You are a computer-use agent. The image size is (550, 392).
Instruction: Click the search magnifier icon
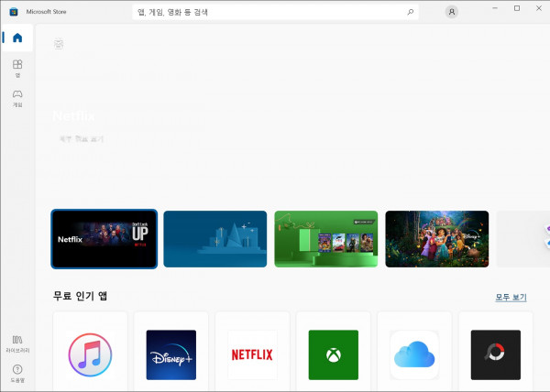pyautogui.click(x=410, y=12)
